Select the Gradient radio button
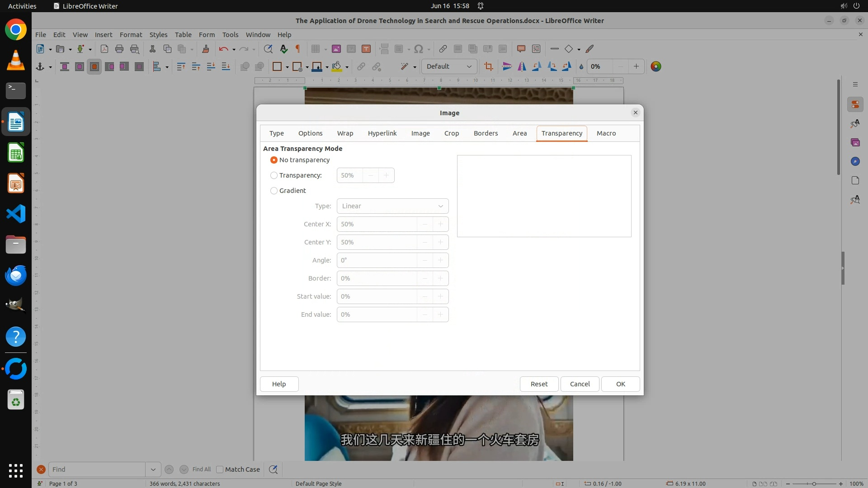This screenshot has width=868, height=488. coord(274,191)
